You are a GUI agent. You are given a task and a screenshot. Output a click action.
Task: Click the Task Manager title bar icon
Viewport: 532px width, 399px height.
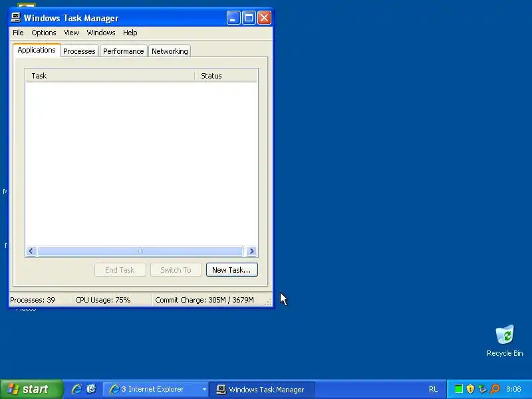15,18
